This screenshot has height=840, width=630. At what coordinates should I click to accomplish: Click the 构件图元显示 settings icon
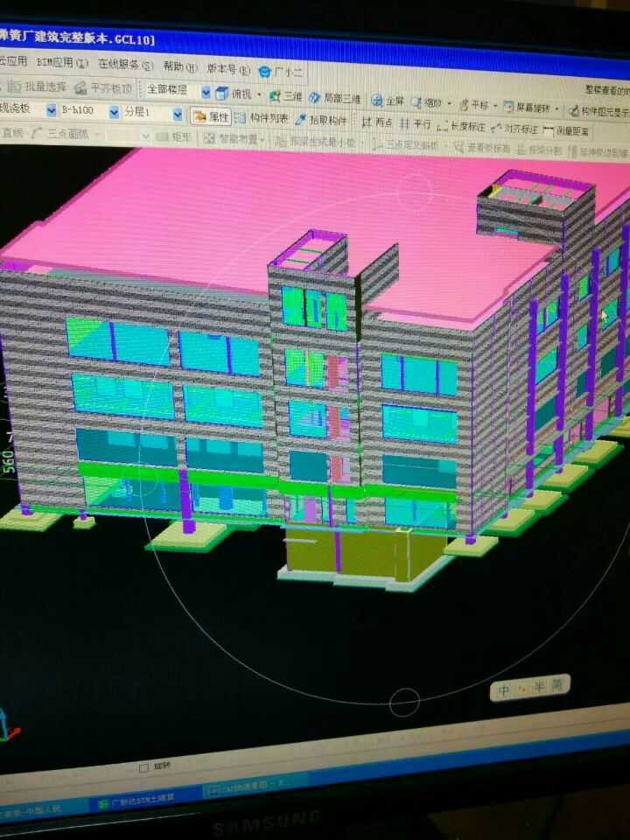(x=575, y=111)
